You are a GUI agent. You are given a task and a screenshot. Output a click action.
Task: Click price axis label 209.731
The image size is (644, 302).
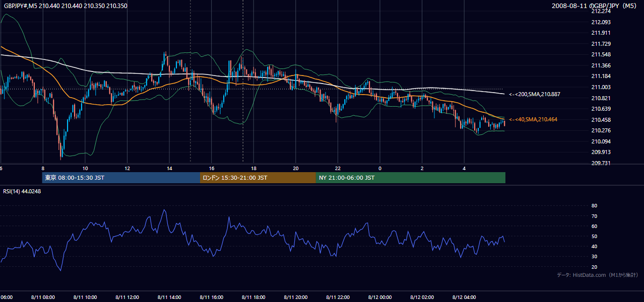601,163
